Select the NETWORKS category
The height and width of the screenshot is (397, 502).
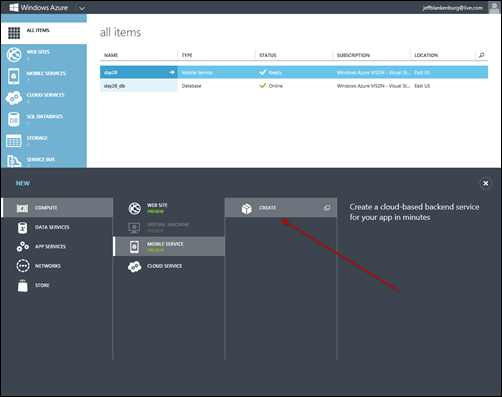click(x=57, y=266)
